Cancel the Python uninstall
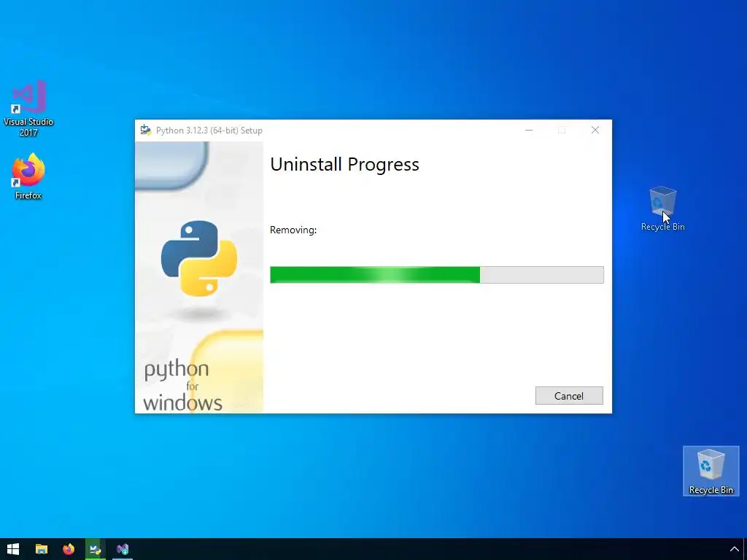Image resolution: width=747 pixels, height=560 pixels. (x=569, y=396)
